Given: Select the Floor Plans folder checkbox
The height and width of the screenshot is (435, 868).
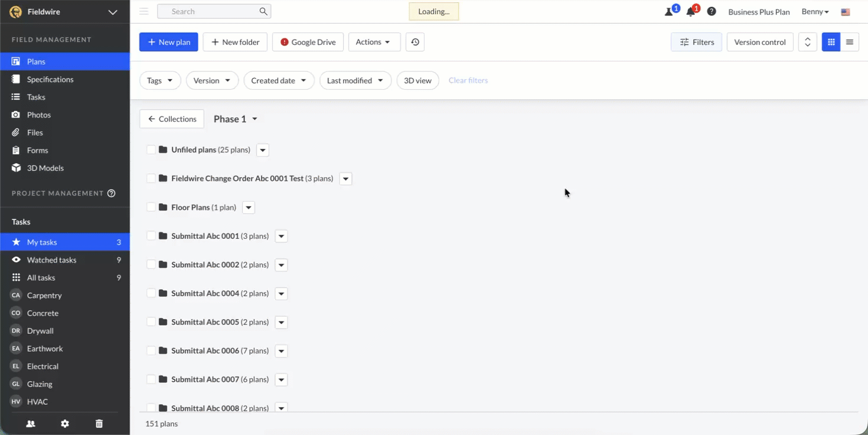Looking at the screenshot, I should click(151, 207).
